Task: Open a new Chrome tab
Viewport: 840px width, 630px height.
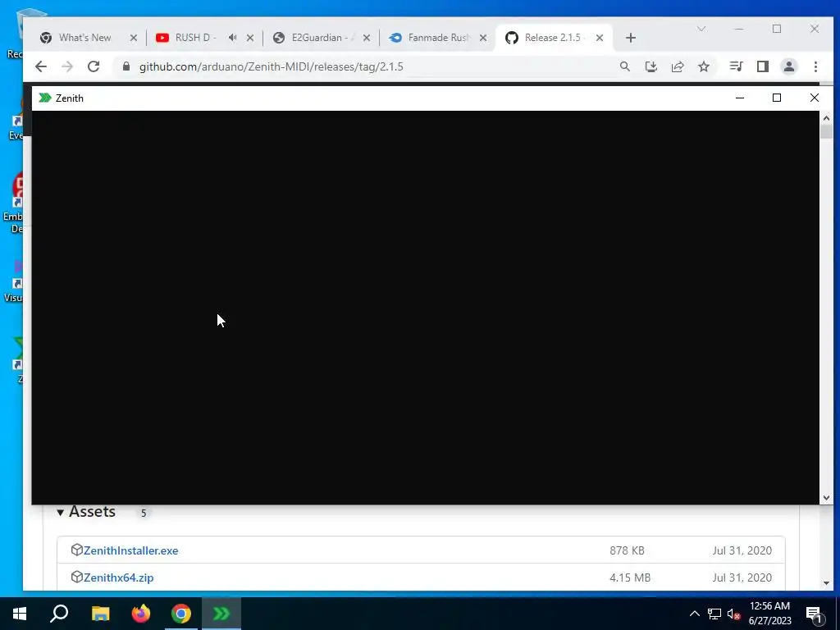Action: tap(631, 38)
